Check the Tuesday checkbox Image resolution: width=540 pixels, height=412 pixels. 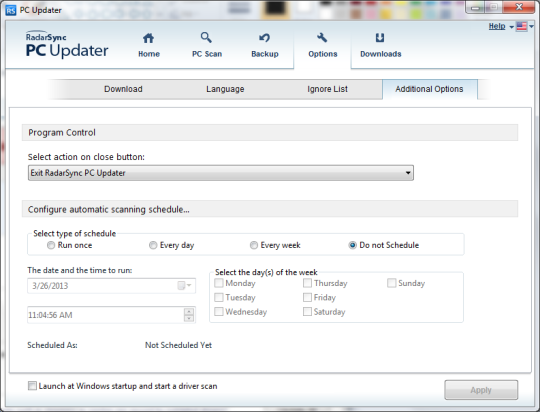219,297
